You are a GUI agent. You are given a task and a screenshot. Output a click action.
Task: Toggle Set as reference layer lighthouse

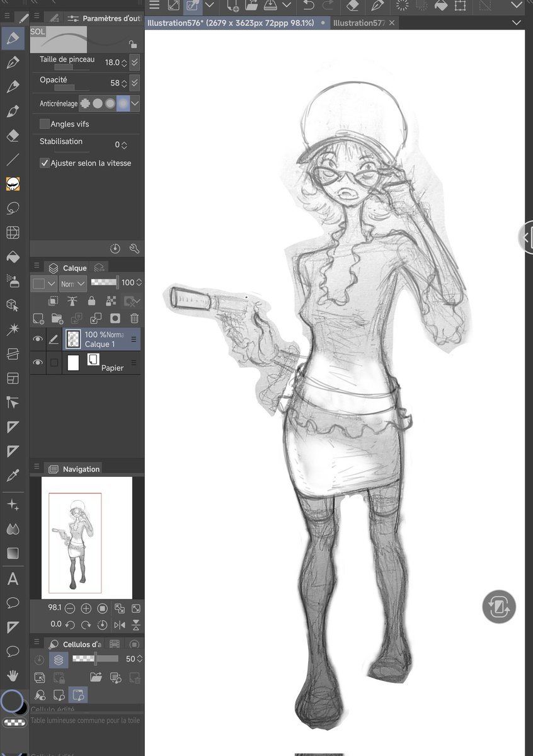pos(72,301)
